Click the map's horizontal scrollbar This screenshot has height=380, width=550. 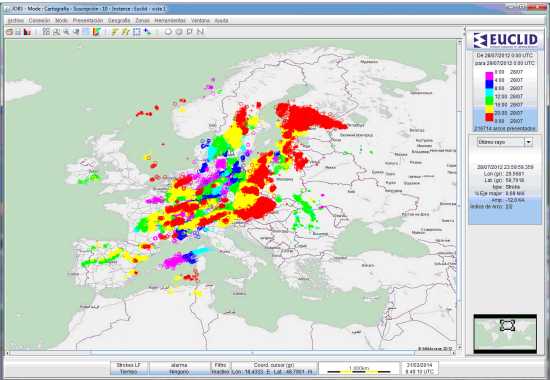pyautogui.click(x=231, y=353)
